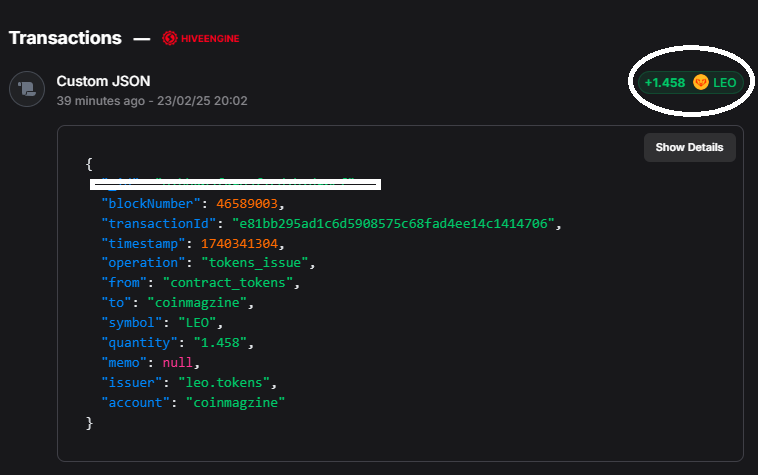Click the "blockNumber" key label
758x475 pixels.
(150, 203)
